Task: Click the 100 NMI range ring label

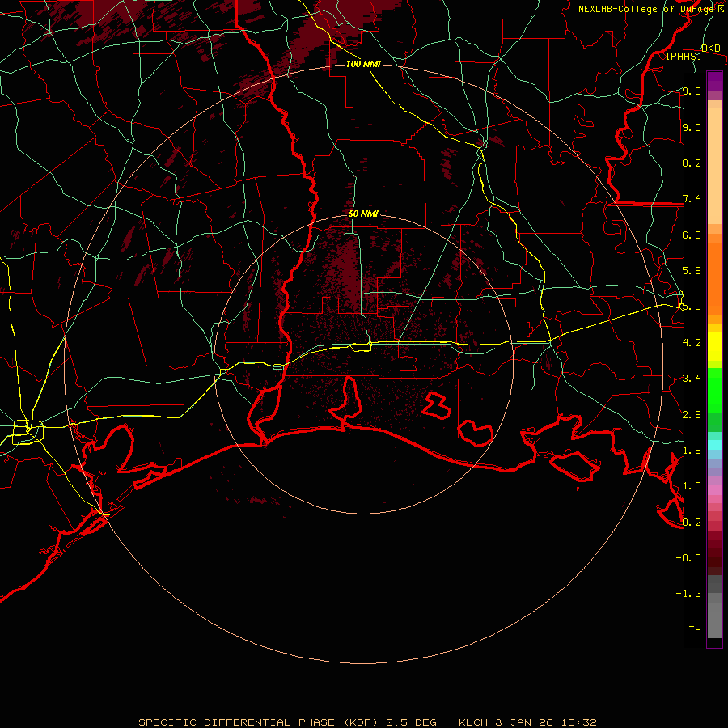Action: pos(363,64)
